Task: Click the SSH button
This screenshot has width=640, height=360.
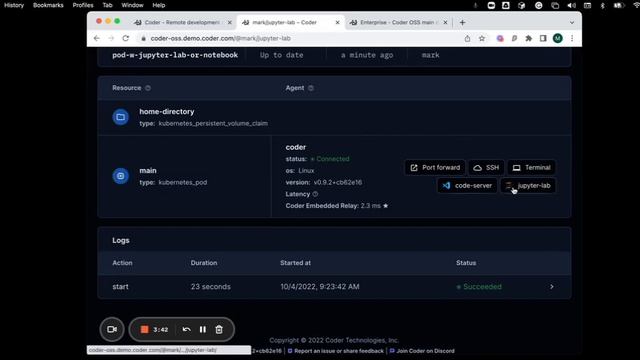Action: [x=486, y=168]
